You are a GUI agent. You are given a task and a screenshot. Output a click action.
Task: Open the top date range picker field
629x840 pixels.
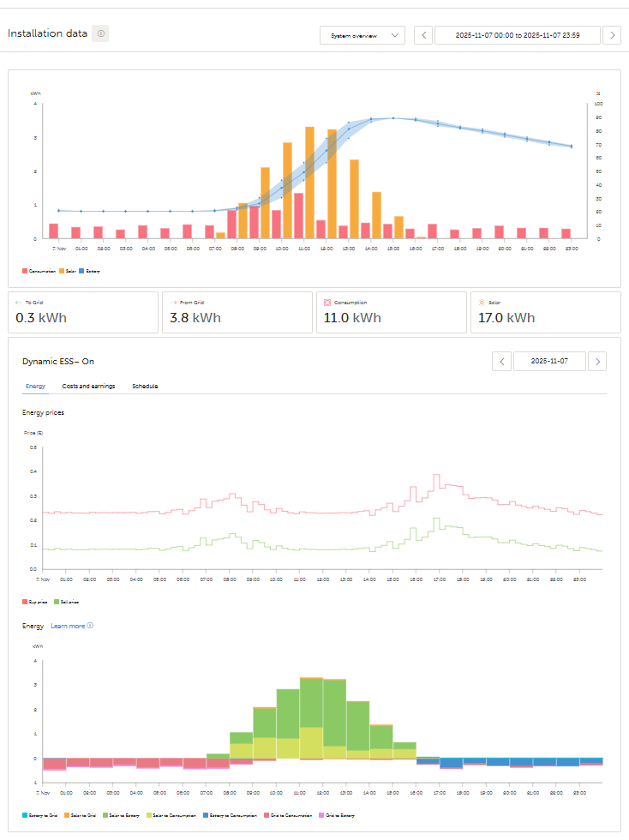tap(517, 35)
